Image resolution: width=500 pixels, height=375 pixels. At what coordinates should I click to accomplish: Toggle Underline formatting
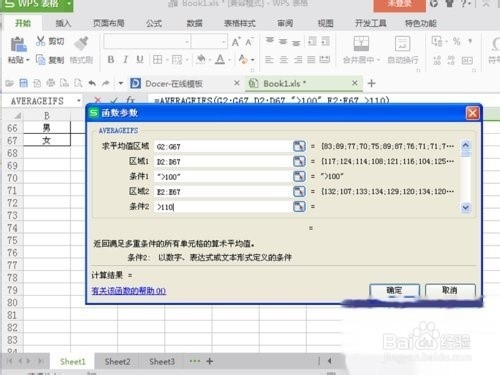coord(140,60)
